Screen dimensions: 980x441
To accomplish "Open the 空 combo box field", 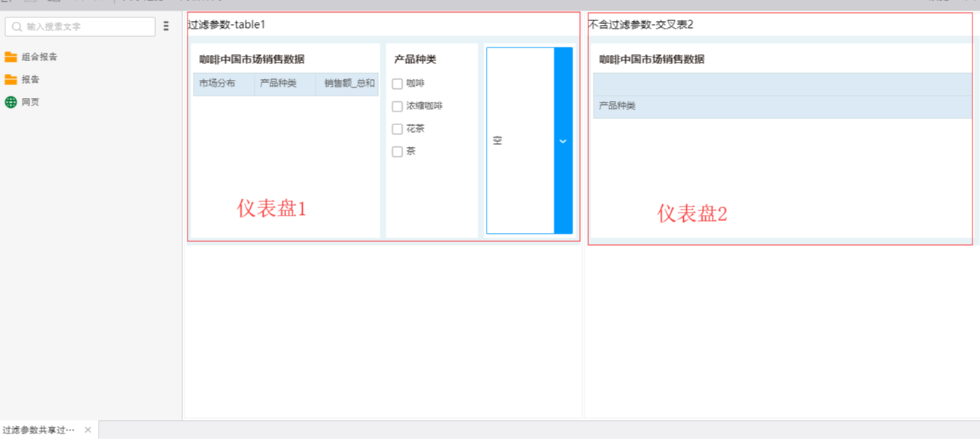I will (520, 141).
